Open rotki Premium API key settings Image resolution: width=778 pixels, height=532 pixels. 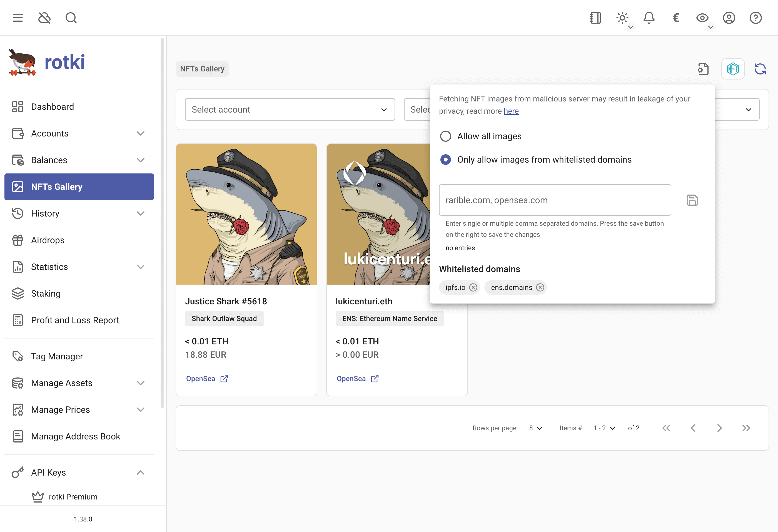(79, 497)
